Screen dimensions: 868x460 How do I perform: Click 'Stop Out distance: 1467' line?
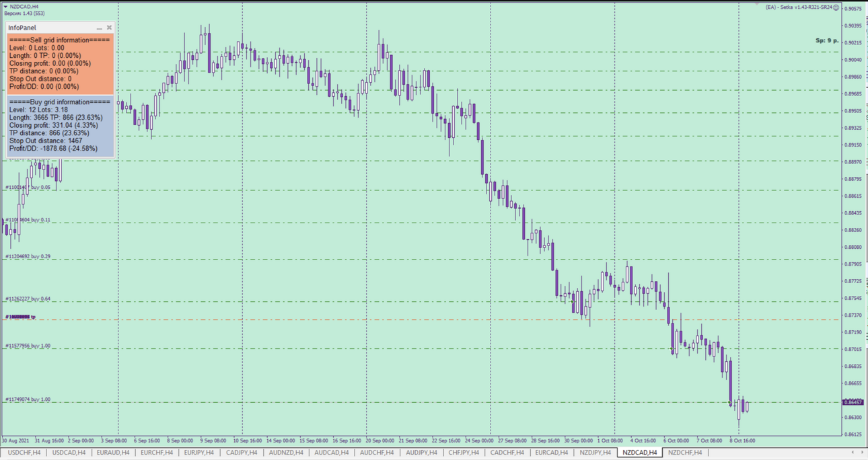click(46, 141)
